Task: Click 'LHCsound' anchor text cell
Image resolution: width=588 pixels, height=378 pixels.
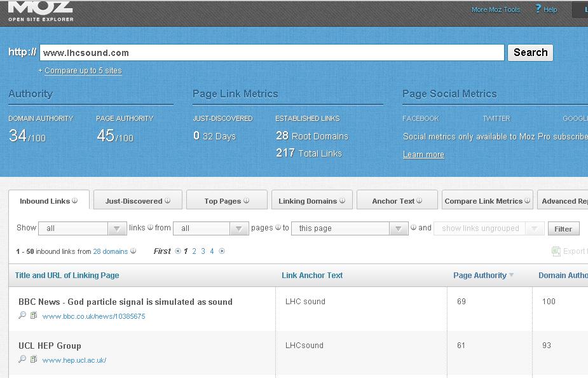Action: coord(304,346)
